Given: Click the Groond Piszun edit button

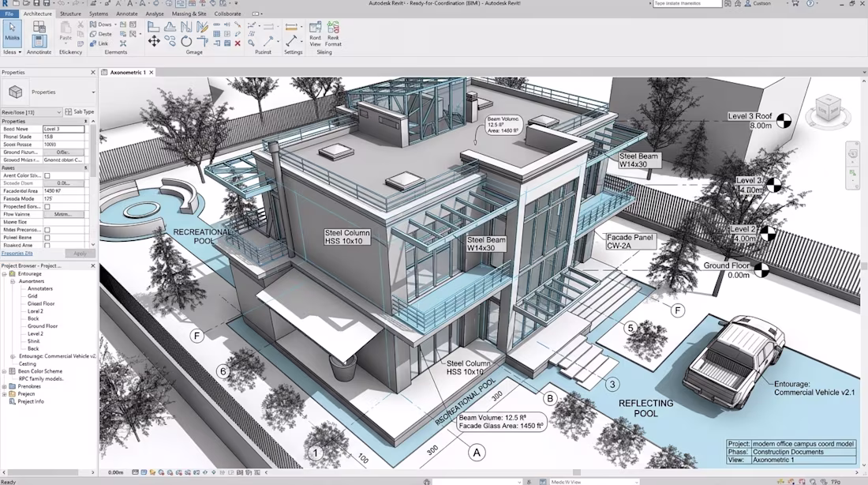Looking at the screenshot, I should (x=63, y=152).
